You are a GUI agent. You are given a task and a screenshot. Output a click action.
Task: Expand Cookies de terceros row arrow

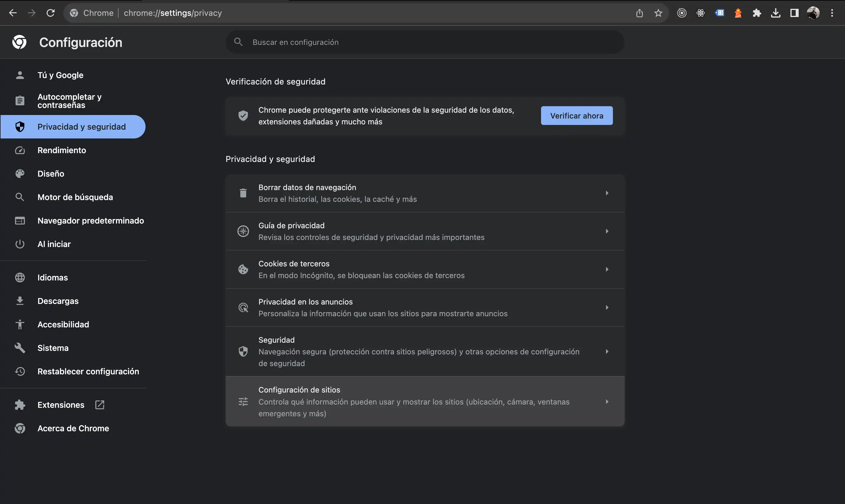point(606,269)
